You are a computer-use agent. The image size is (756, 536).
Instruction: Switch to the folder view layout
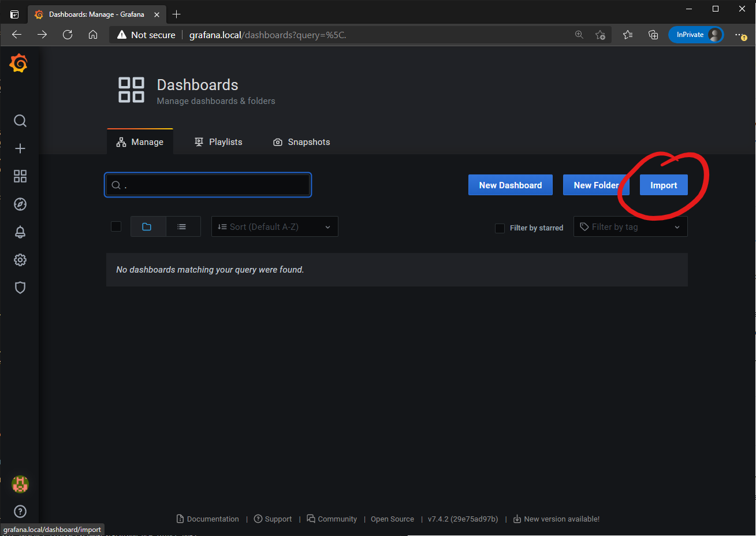click(148, 226)
